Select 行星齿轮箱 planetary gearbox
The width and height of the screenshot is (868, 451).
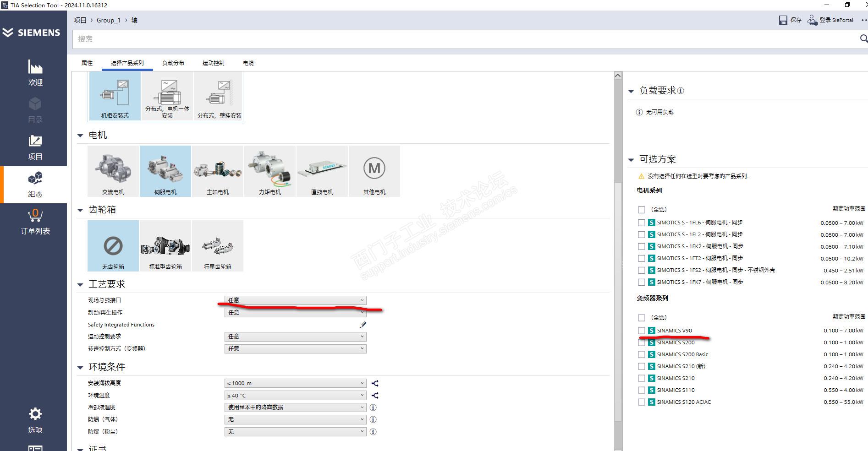click(x=218, y=246)
